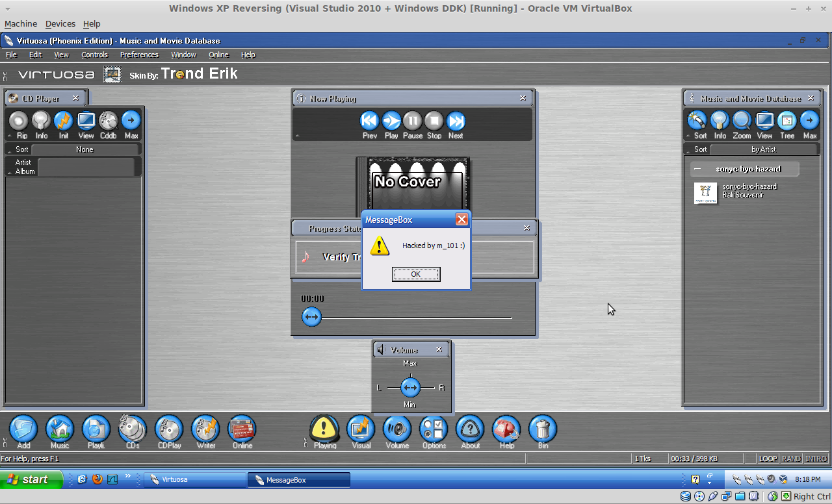Click the Playing warning icon
The height and width of the screenshot is (504, 832).
pos(324,429)
